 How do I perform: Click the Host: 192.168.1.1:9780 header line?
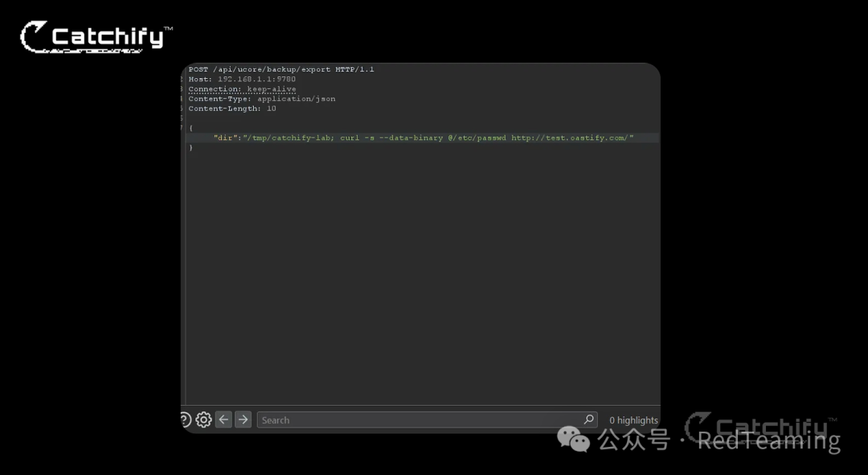click(x=242, y=79)
